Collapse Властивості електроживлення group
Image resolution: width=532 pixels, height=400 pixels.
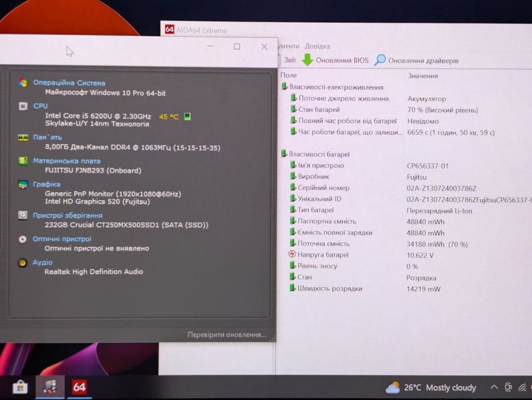click(284, 86)
